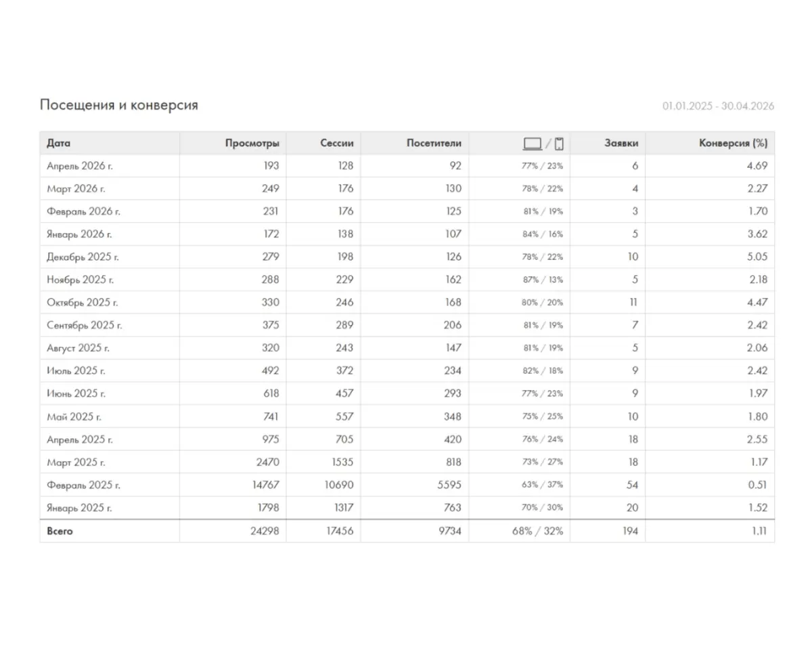Click the 68% / 32% total device share

537,531
